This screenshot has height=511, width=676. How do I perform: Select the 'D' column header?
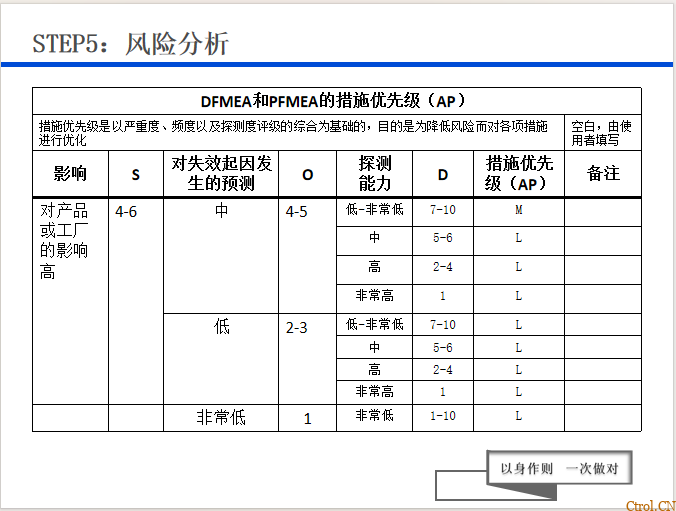point(443,175)
